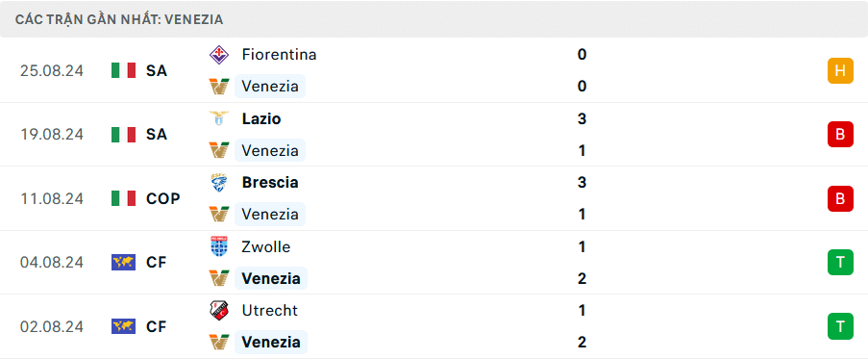Open the 02.08.24 match date row

[x=434, y=326]
